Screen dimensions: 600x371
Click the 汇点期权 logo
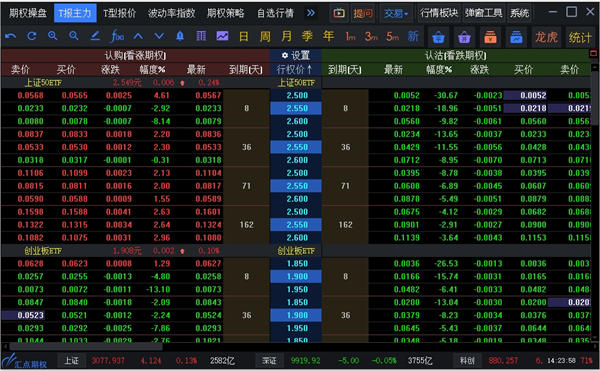[24, 360]
